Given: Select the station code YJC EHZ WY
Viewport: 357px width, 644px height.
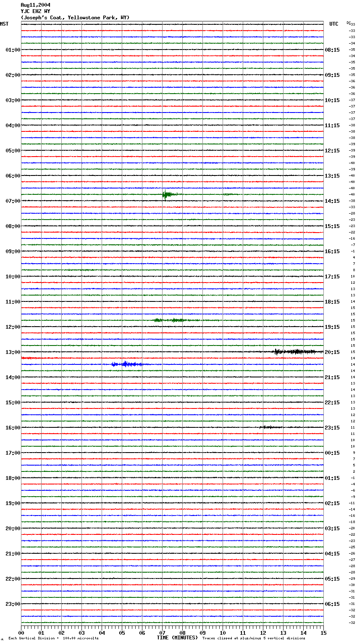Looking at the screenshot, I should 35,11.
